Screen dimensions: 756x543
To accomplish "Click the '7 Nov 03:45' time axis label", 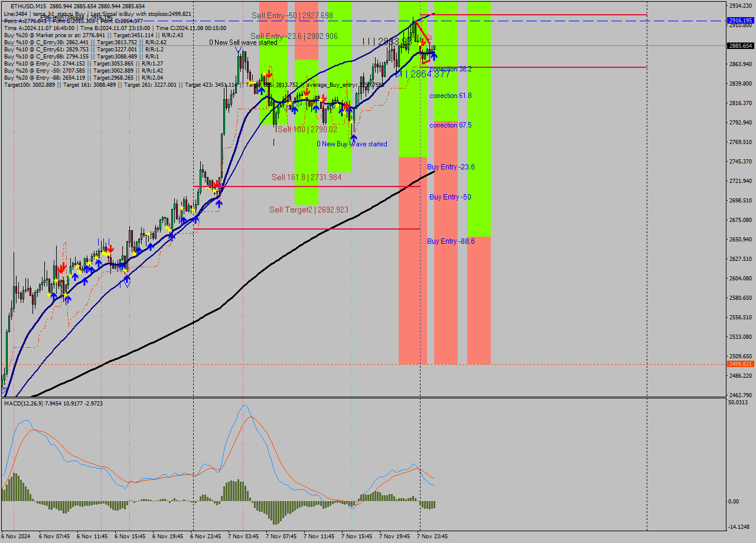I will pyautogui.click(x=243, y=537).
